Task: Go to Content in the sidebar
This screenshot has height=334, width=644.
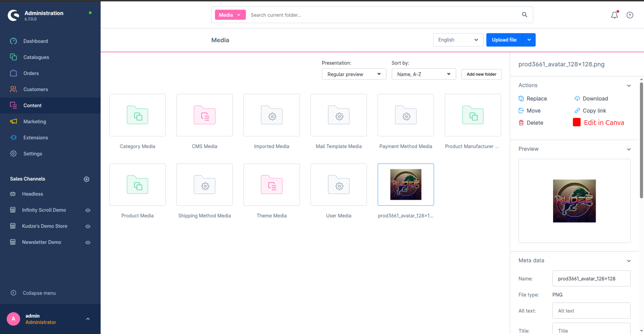Action: 50,105
